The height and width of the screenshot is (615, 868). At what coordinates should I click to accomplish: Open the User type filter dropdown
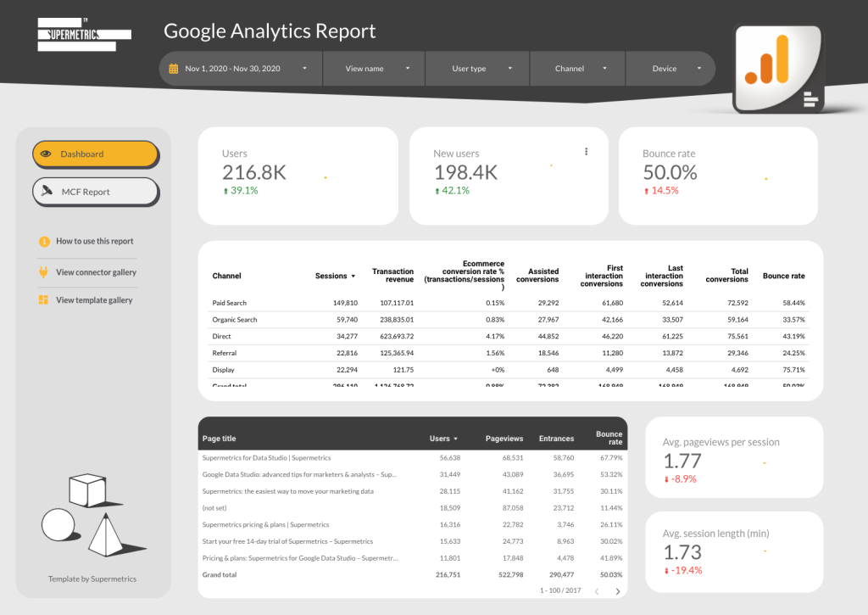tap(477, 69)
